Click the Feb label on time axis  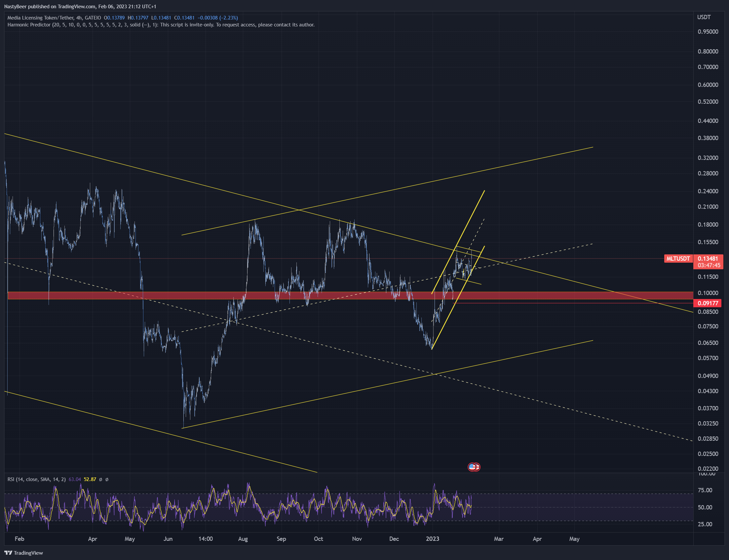20,539
